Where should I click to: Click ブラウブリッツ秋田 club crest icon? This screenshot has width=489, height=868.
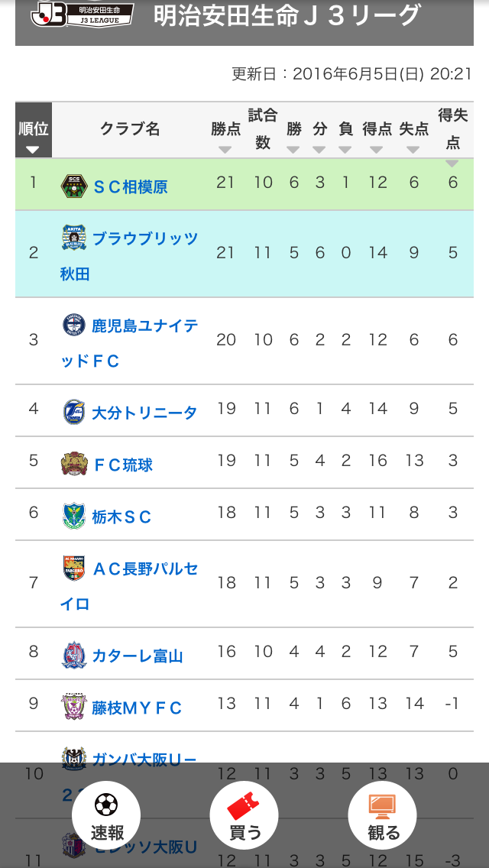click(74, 238)
